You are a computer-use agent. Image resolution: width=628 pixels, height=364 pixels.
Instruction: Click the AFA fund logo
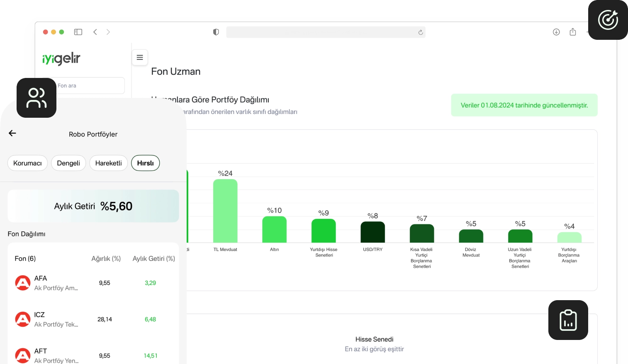pos(23,283)
